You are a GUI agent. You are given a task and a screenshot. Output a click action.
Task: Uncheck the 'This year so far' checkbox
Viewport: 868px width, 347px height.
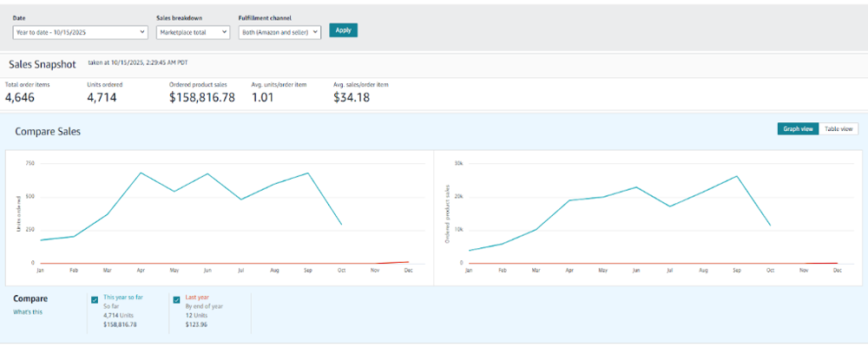pos(95,300)
